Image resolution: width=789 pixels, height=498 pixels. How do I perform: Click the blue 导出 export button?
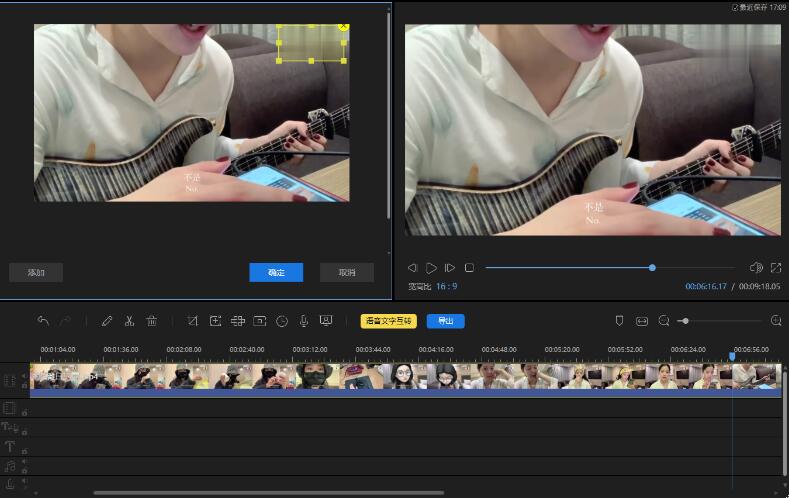coord(445,321)
